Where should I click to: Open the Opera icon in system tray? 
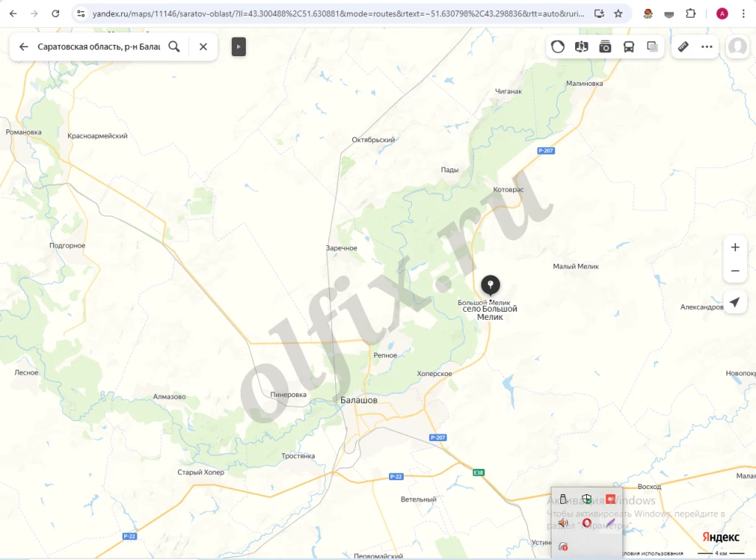pyautogui.click(x=586, y=523)
